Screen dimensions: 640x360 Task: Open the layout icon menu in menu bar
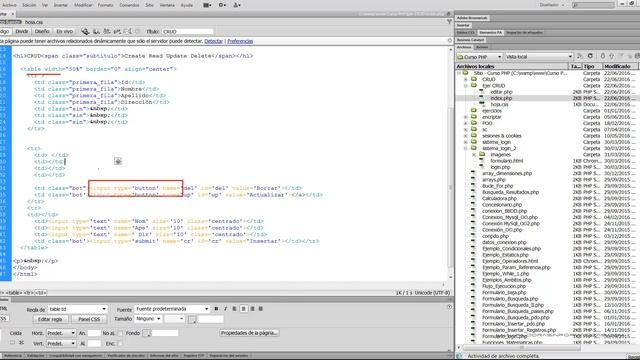[x=207, y=5]
